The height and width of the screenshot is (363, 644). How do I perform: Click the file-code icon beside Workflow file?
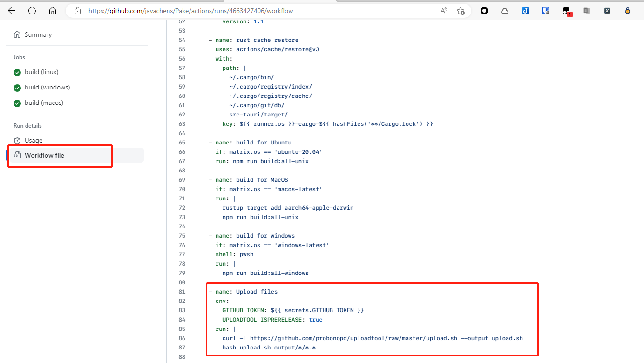point(17,155)
